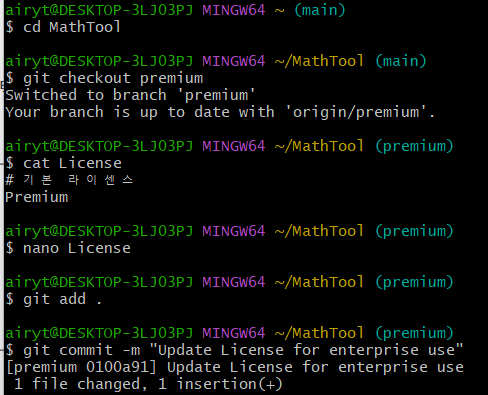Click the 'git checkout premium' command
This screenshot has width=488, height=395.
(104, 78)
